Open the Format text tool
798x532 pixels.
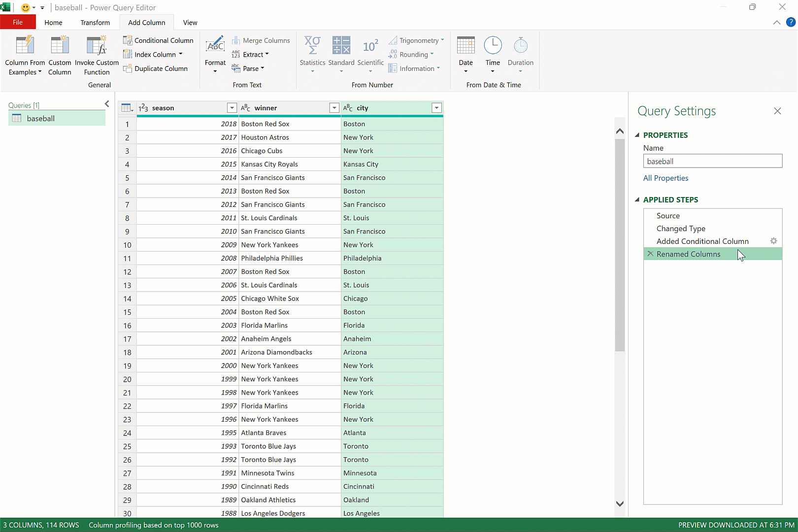[x=215, y=54]
